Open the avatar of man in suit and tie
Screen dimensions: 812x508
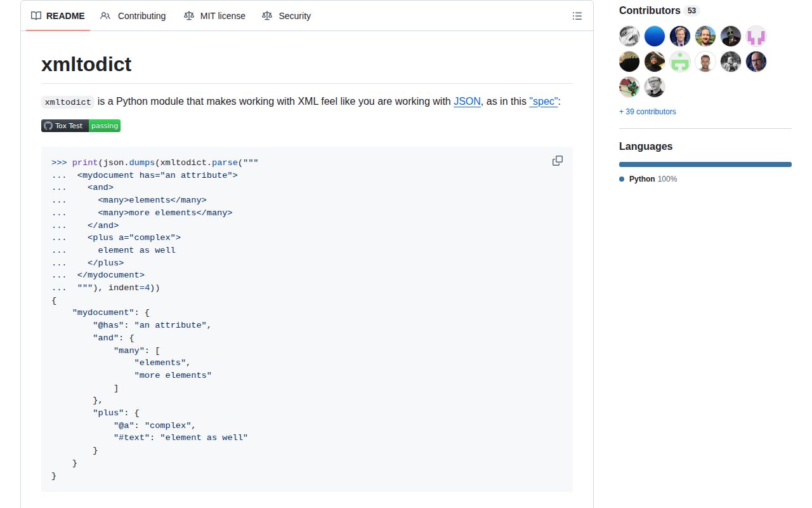(x=680, y=36)
